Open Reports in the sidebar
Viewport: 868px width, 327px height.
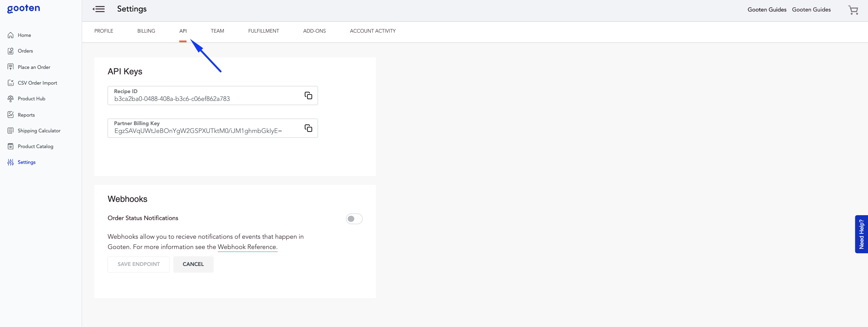(26, 115)
